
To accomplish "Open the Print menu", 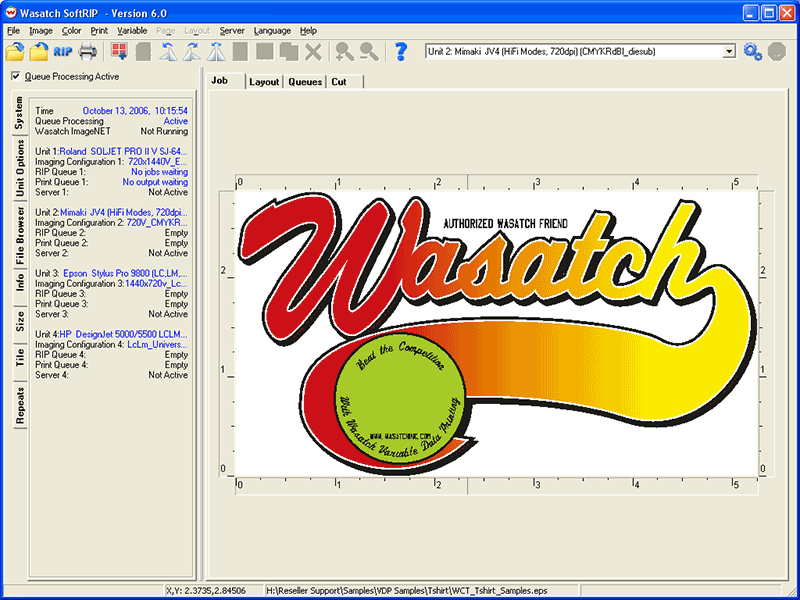I will [99, 31].
